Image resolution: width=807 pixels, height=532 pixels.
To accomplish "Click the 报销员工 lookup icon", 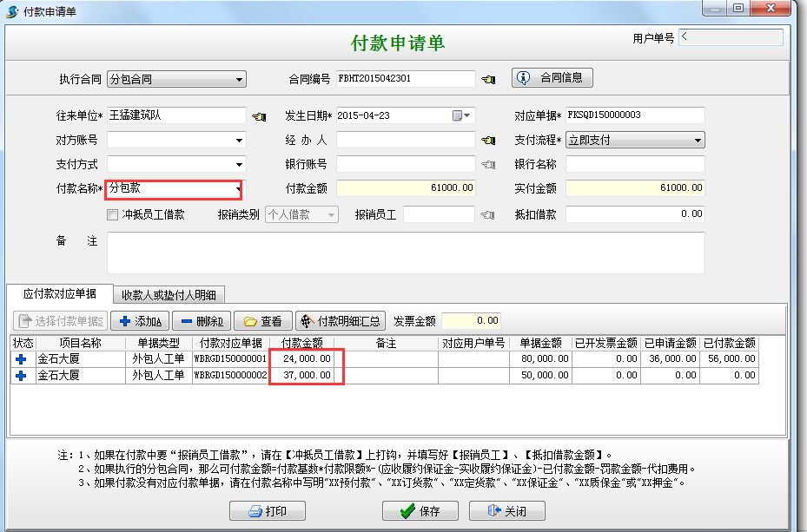I will point(487,213).
